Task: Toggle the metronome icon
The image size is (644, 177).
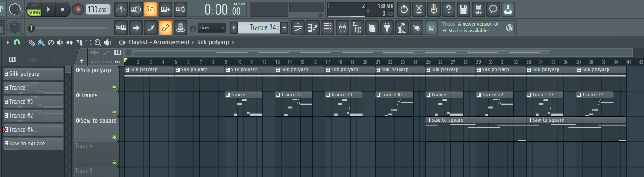Action: [121, 9]
